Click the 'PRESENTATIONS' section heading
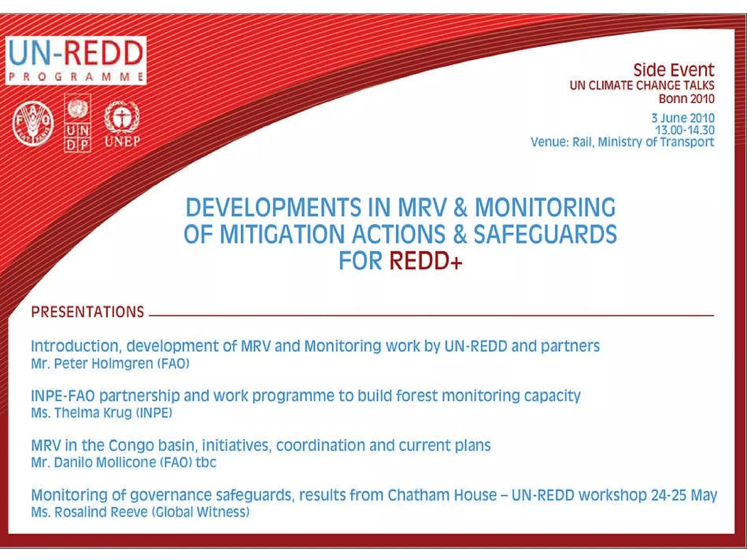 pyautogui.click(x=88, y=312)
